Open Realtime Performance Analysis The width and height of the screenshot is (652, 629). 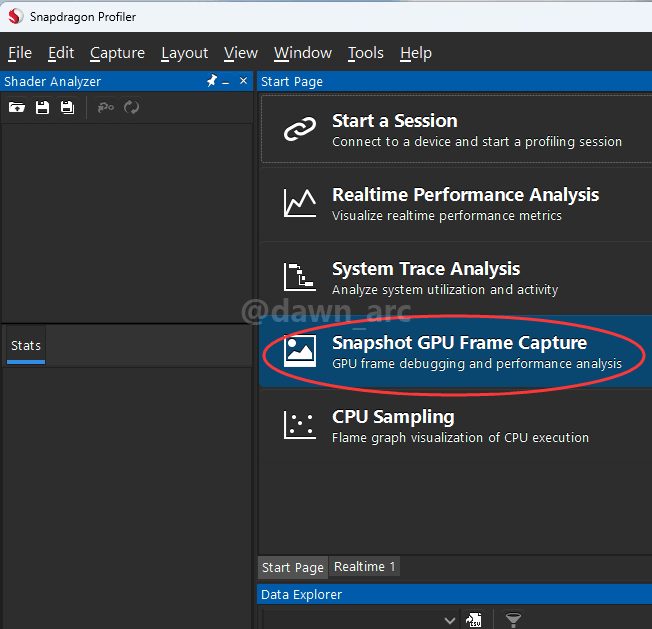click(x=455, y=204)
